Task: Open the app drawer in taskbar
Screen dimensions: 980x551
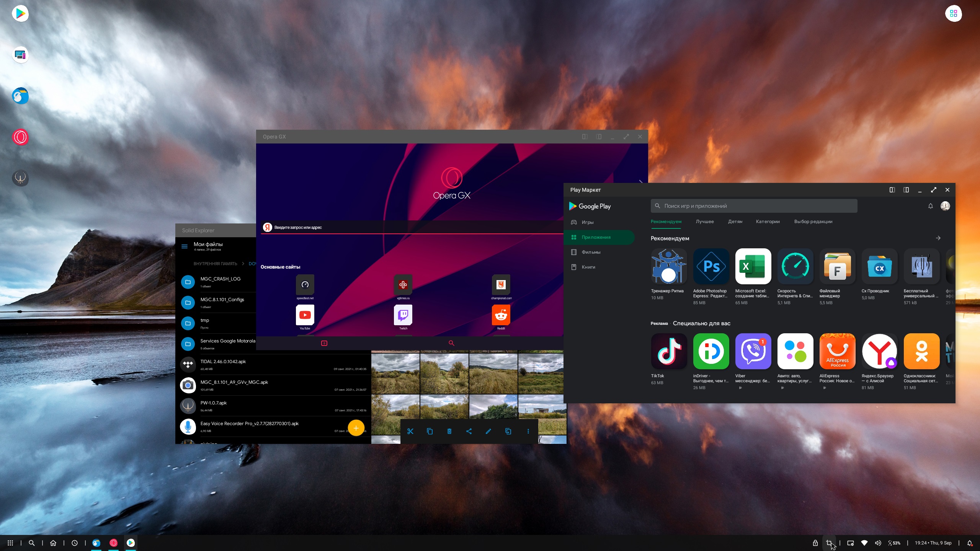Action: [x=10, y=543]
